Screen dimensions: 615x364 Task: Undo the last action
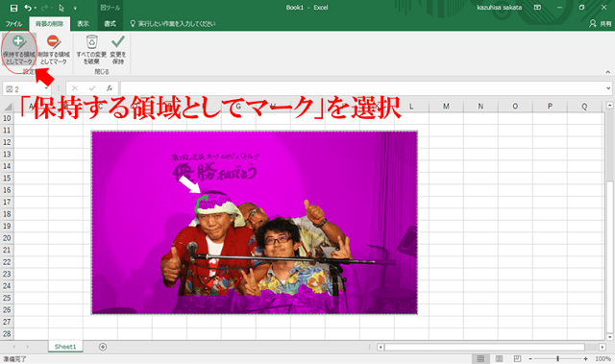pyautogui.click(x=28, y=8)
